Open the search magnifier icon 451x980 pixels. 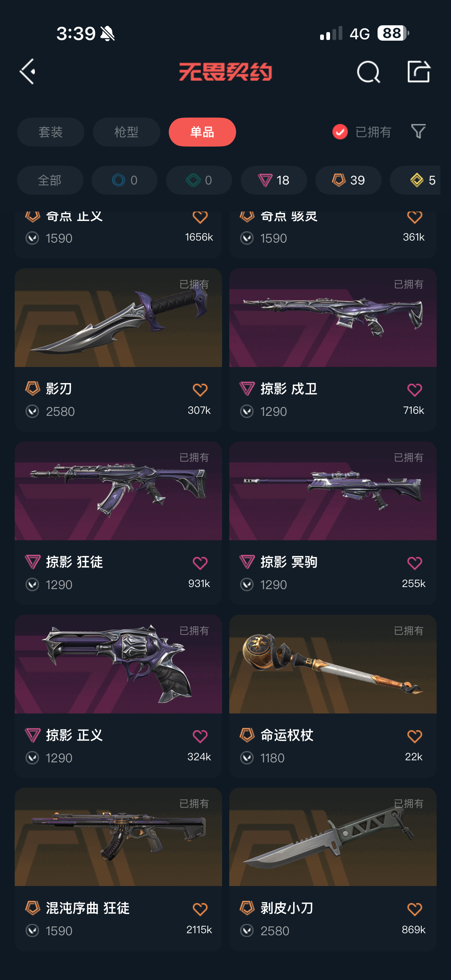click(x=368, y=71)
